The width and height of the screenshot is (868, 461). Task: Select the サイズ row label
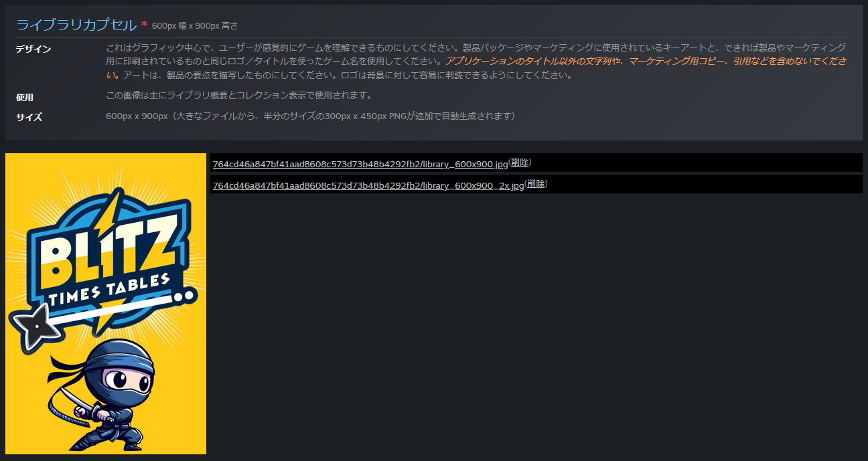28,117
